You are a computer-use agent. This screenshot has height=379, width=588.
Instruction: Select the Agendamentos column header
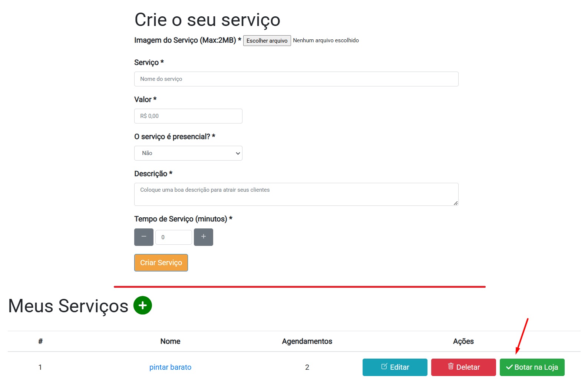(x=307, y=341)
